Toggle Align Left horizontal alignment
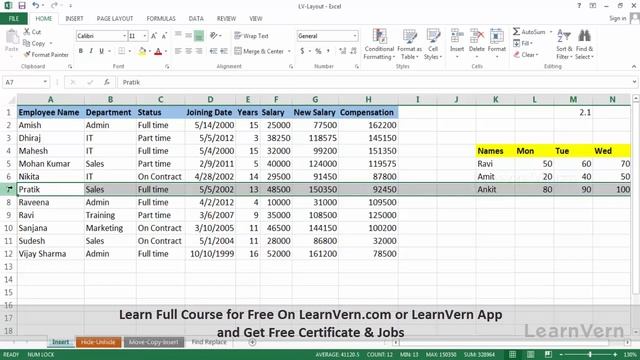 178,51
